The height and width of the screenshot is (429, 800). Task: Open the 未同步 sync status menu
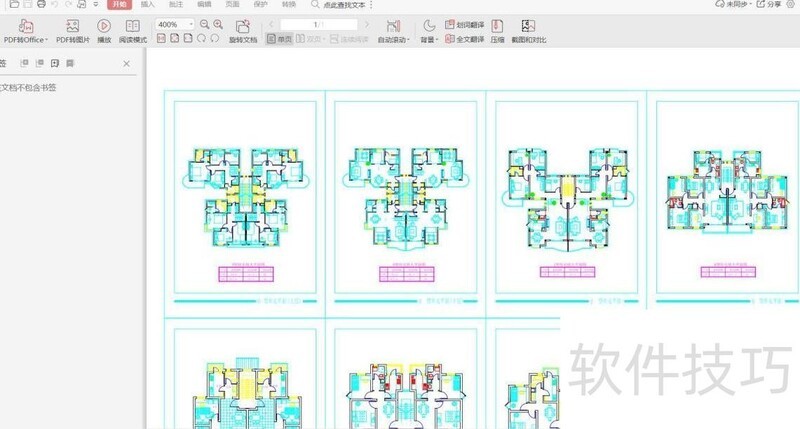(x=734, y=4)
